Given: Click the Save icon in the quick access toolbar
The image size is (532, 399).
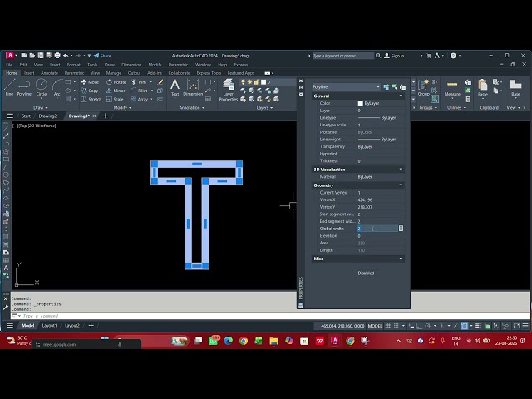Looking at the screenshot, I should 41,56.
